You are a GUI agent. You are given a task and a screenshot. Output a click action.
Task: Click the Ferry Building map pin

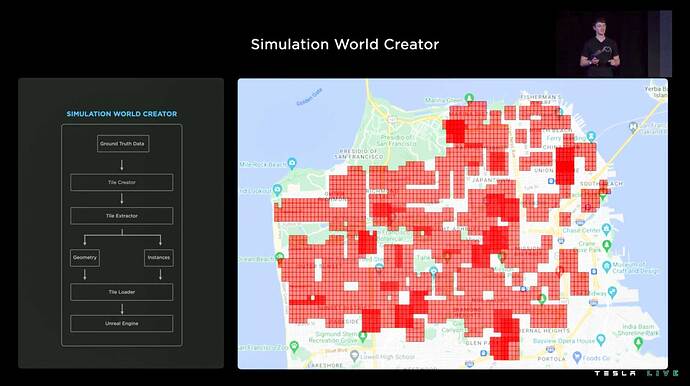click(x=591, y=136)
